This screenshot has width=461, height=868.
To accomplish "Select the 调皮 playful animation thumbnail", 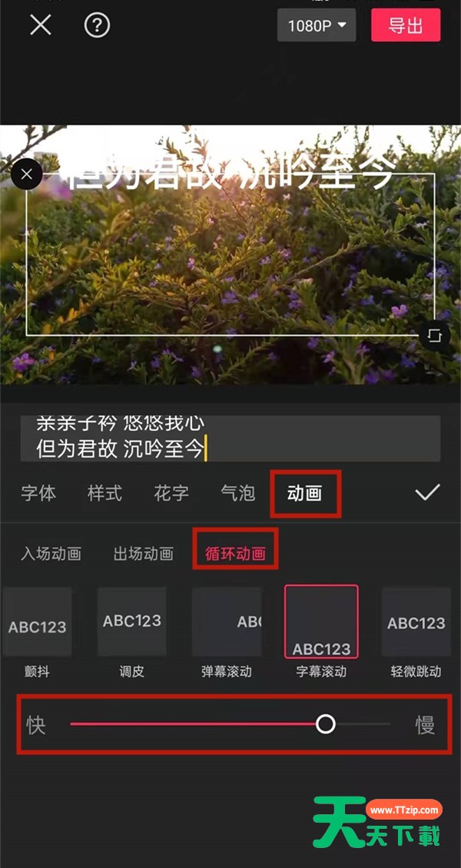I will (131, 622).
